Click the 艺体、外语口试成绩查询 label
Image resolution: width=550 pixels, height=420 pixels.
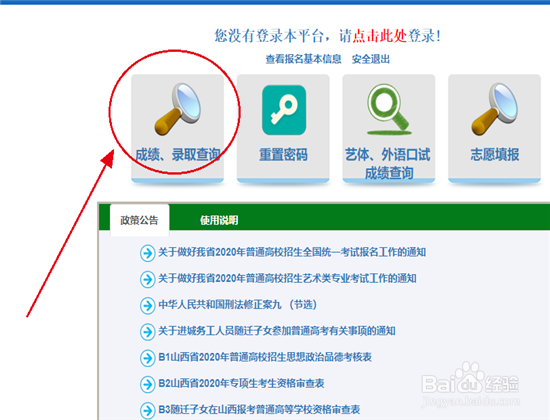pyautogui.click(x=388, y=164)
